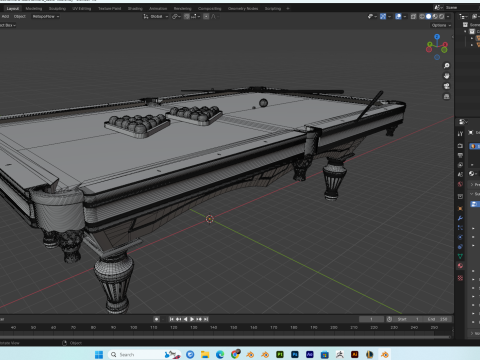Click the red X axis on navigation gizmo
Screen dimensions: 480x360
pyautogui.click(x=445, y=44)
